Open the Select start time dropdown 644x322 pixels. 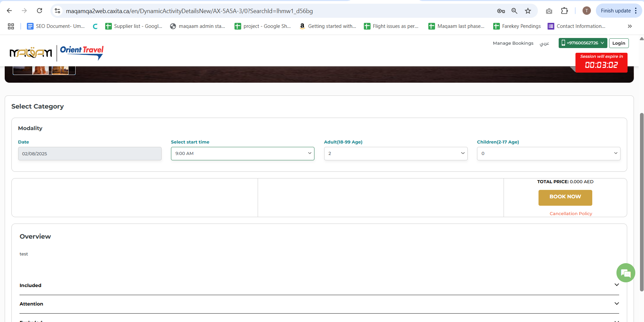coord(242,154)
